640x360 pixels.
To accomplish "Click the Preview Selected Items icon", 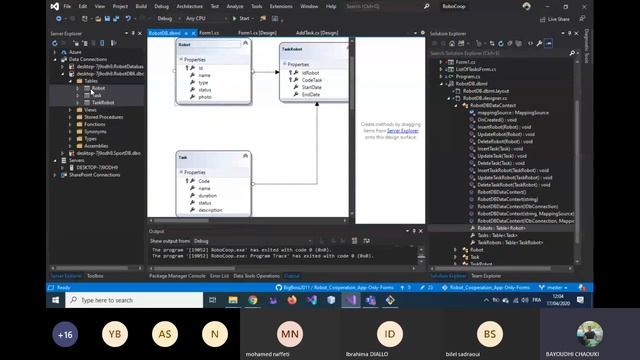I will click(x=549, y=43).
